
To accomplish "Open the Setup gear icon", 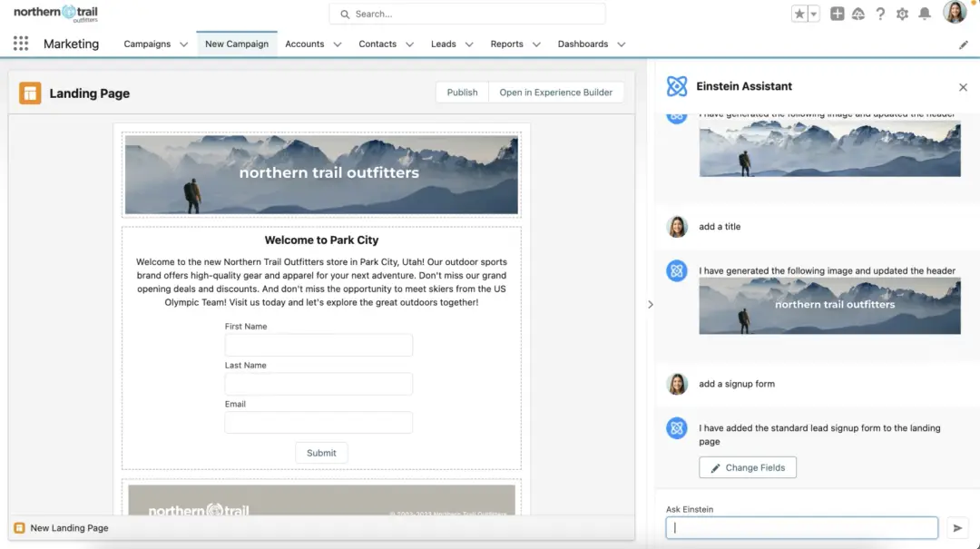I will (902, 14).
